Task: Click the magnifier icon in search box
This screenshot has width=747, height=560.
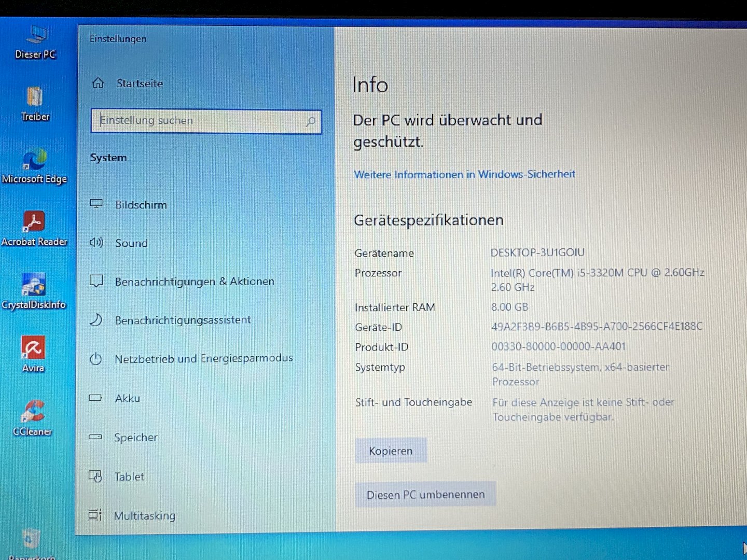Action: coord(310,122)
